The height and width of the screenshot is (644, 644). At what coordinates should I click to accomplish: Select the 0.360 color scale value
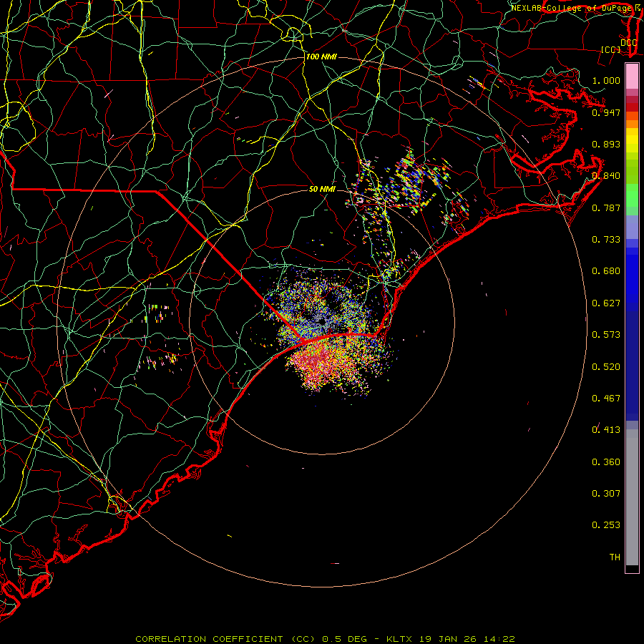(x=606, y=462)
